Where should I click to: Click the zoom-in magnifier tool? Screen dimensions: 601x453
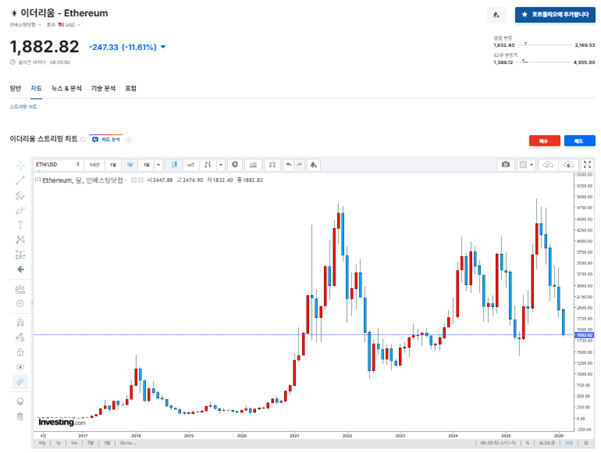(20, 304)
